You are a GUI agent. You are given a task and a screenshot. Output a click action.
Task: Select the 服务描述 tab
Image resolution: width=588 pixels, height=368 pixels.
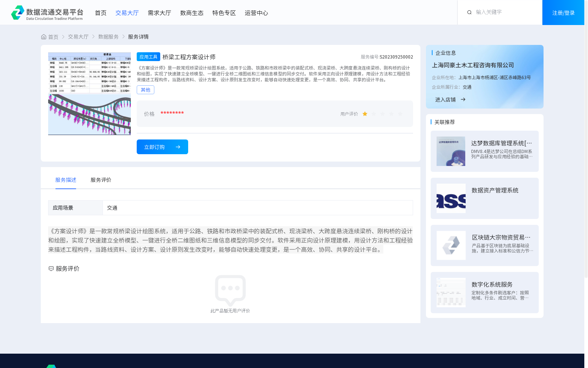[x=66, y=180]
